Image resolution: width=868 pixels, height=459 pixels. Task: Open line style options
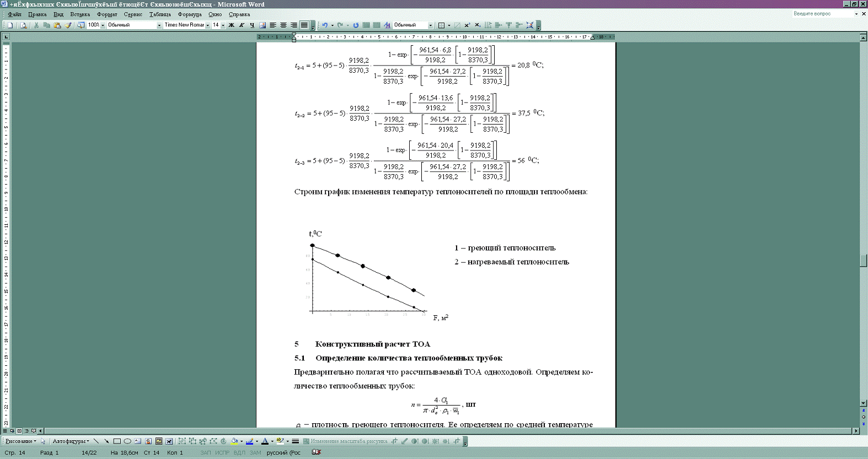tap(296, 441)
